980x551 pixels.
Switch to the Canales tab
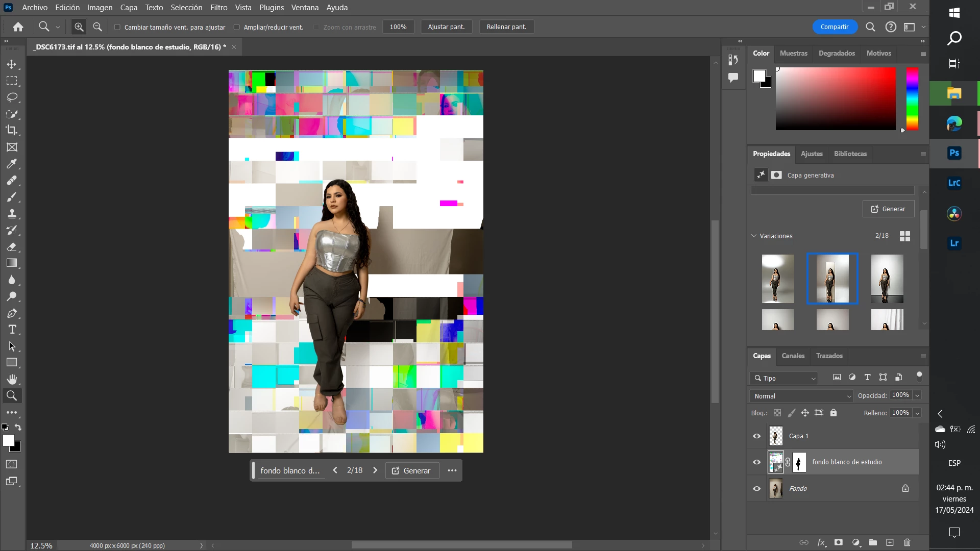click(793, 356)
